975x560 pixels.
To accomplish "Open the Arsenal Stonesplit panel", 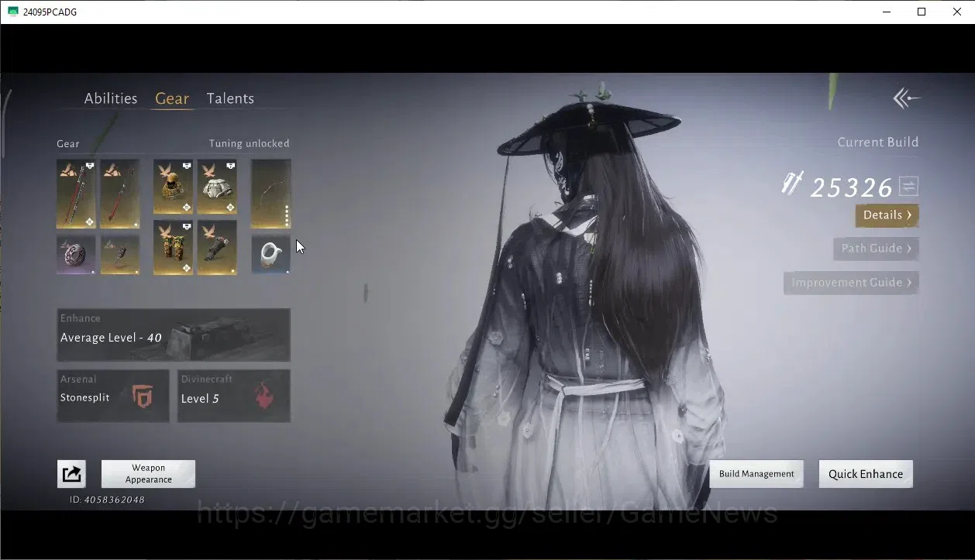I will (x=113, y=396).
